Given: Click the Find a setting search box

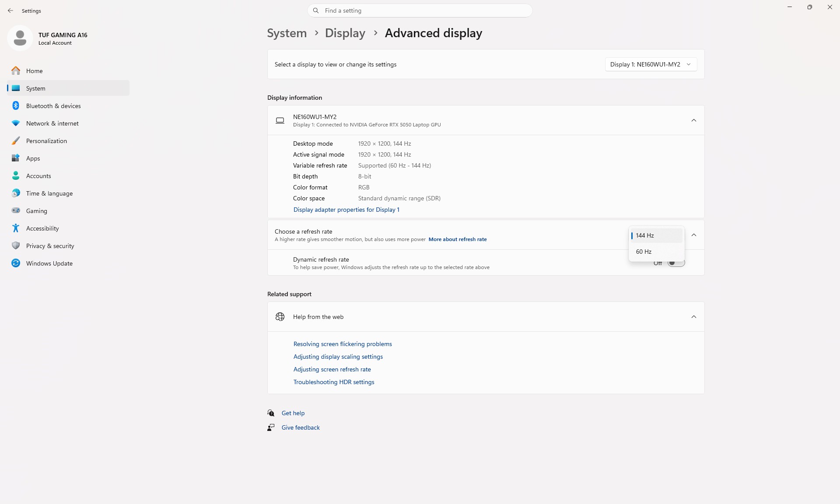Looking at the screenshot, I should click(x=420, y=10).
